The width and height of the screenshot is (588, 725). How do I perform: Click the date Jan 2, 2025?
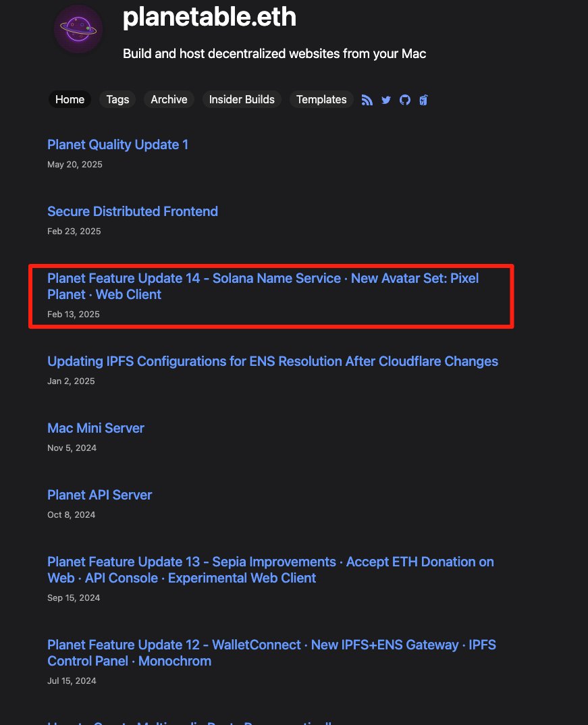(71, 381)
